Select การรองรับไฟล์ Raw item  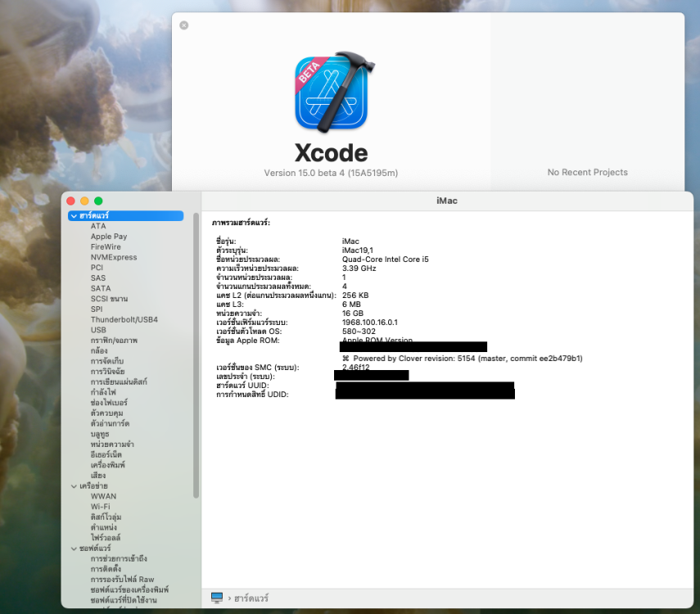point(122,579)
